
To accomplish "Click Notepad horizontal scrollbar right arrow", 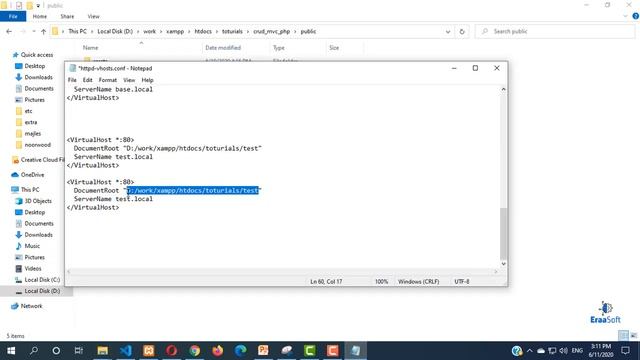I will coord(496,271).
